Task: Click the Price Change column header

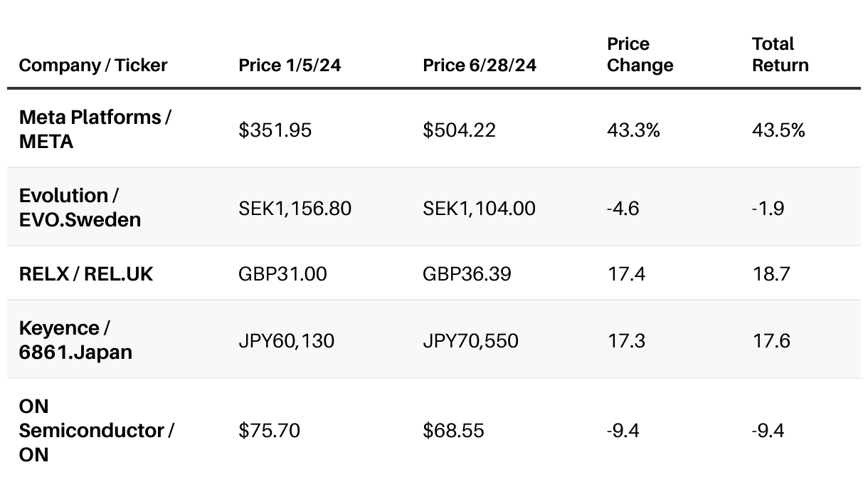Action: tap(640, 55)
